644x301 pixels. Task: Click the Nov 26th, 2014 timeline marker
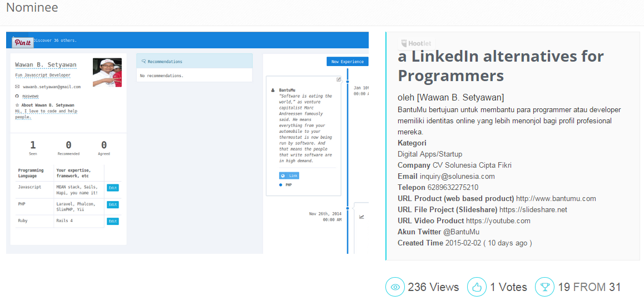click(348, 208)
